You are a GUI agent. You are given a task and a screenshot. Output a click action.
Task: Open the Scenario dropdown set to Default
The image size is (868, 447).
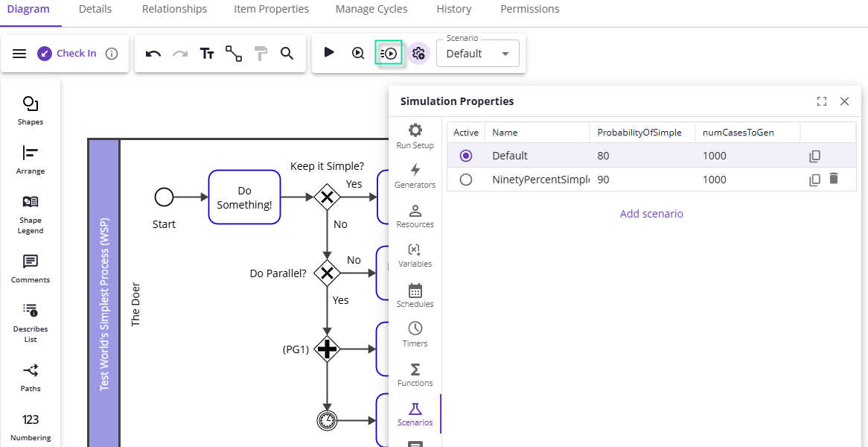(x=478, y=54)
